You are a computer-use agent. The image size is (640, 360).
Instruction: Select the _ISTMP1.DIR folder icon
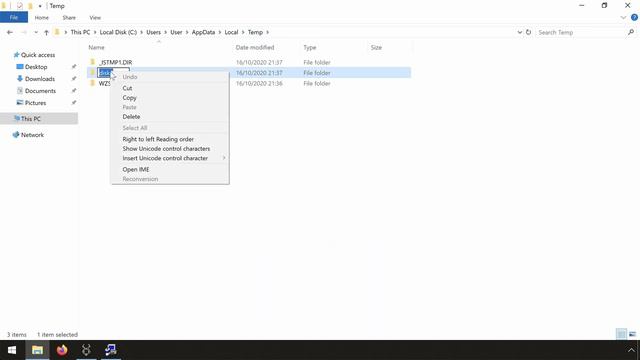pyautogui.click(x=93, y=62)
